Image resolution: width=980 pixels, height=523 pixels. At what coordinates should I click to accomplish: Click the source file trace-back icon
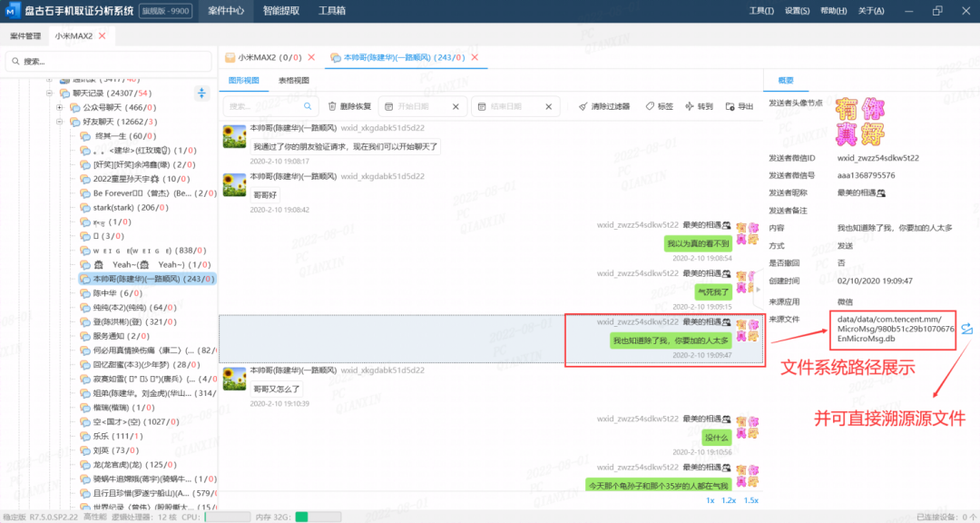[x=967, y=329]
